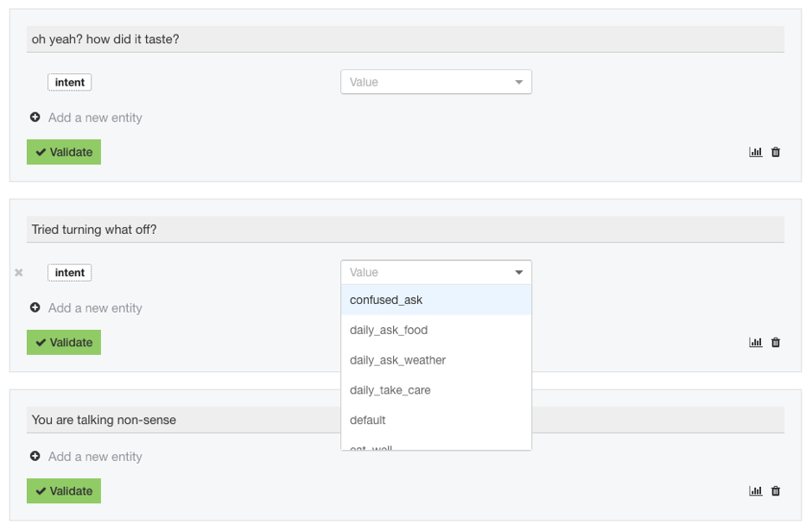Click plus icon in first utterance card

point(35,117)
